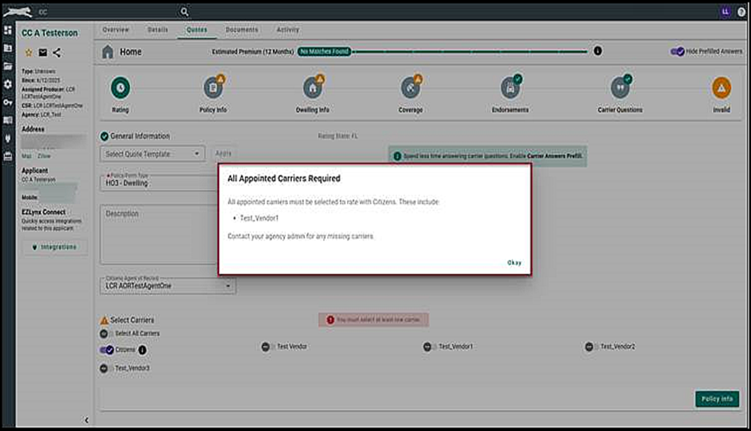751x431 pixels.
Task: Click the Estimated Premium progress bar
Action: (x=469, y=51)
